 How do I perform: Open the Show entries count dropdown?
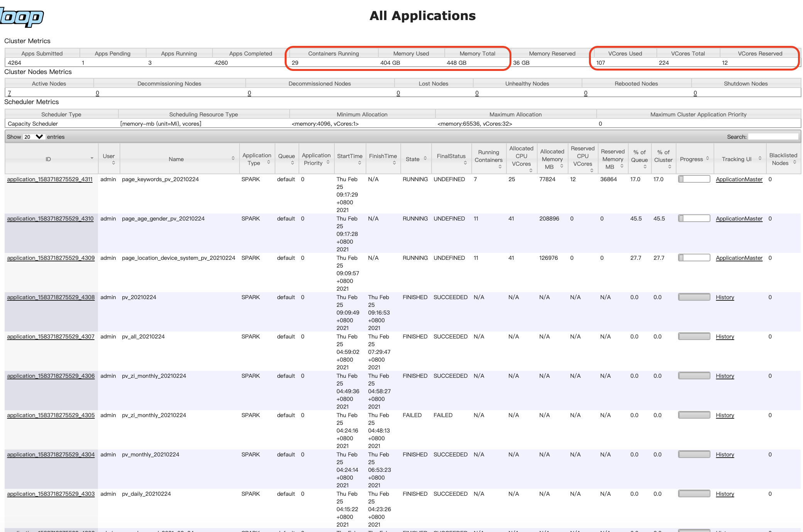pyautogui.click(x=34, y=137)
